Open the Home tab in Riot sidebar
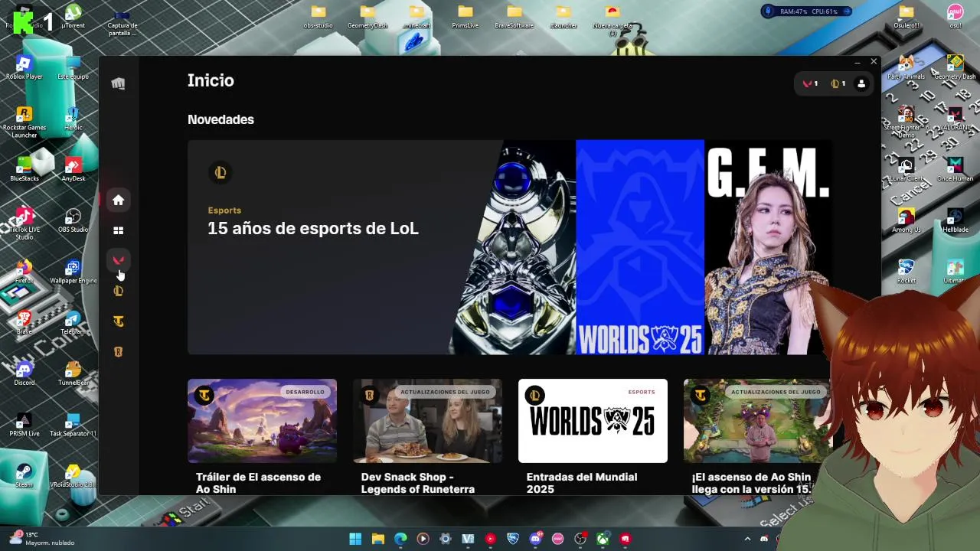The image size is (980, 551). (118, 200)
